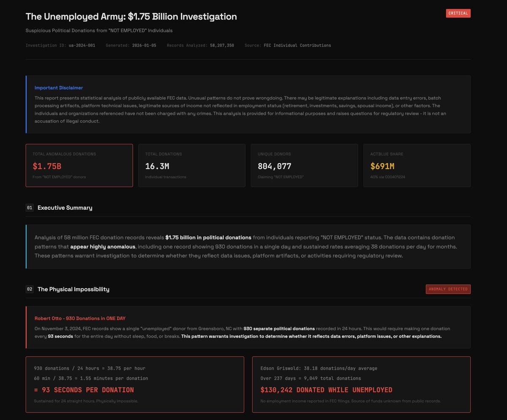507x420 pixels.
Task: Click bold '930 separate political donations' text
Action: (x=279, y=328)
